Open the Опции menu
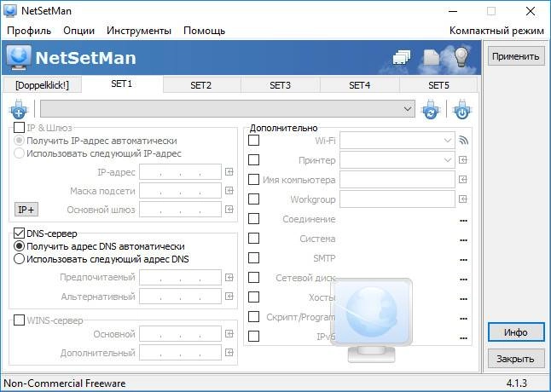 79,31
